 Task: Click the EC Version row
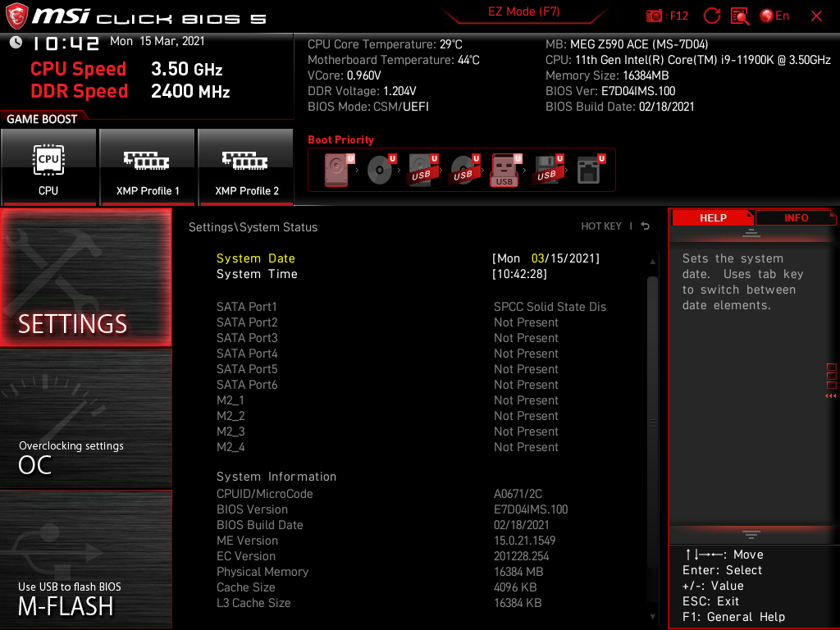(383, 556)
